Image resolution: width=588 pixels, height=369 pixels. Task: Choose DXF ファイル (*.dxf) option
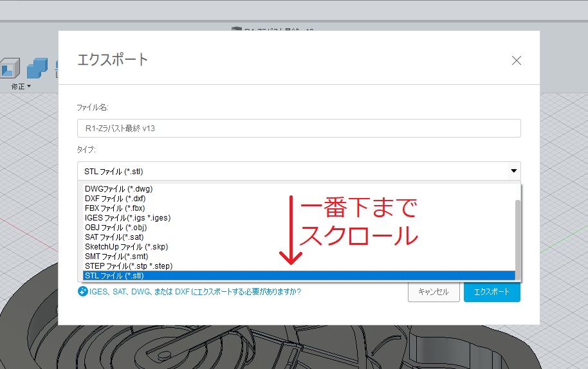coord(299,199)
